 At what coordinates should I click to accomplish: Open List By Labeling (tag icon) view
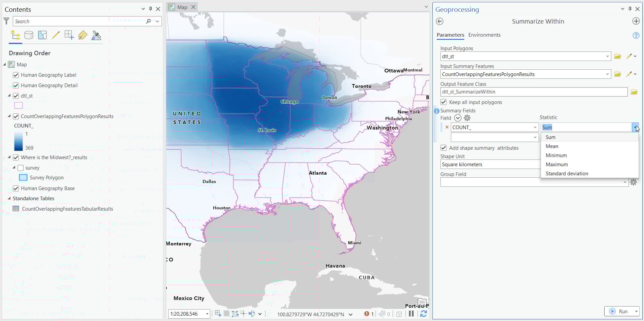coord(83,35)
